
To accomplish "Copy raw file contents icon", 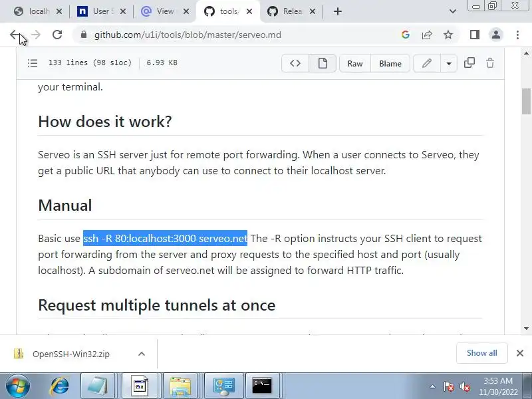I will click(469, 63).
